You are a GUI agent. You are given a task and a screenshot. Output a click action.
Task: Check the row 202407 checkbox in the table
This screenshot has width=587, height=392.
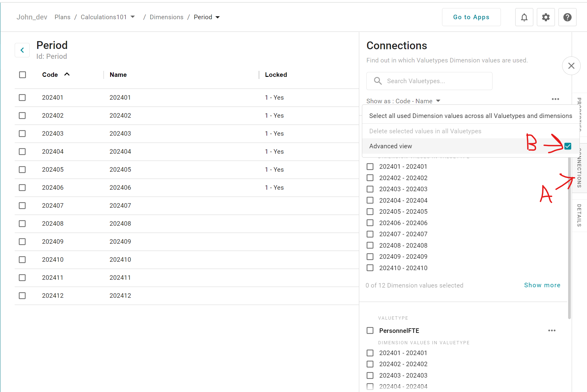[x=22, y=206]
